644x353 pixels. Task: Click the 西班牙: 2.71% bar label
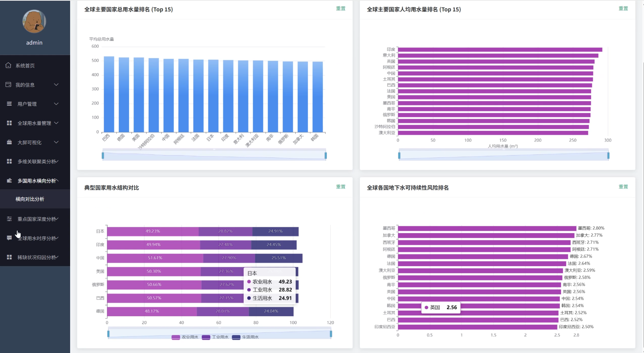[x=586, y=242]
